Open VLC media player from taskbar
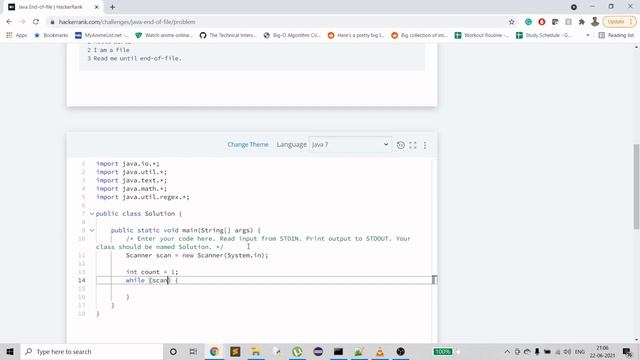Image resolution: width=640 pixels, height=360 pixels. pos(380,351)
